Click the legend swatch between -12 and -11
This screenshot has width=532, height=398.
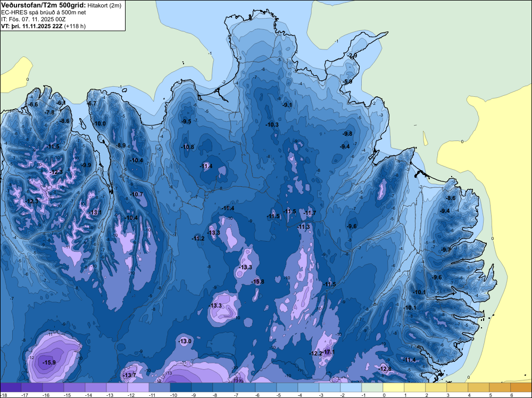138,387
